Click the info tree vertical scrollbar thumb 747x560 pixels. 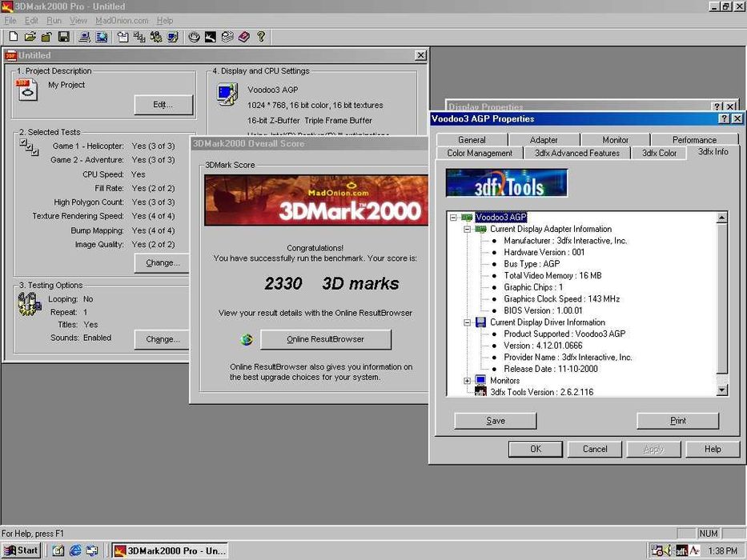click(x=721, y=298)
